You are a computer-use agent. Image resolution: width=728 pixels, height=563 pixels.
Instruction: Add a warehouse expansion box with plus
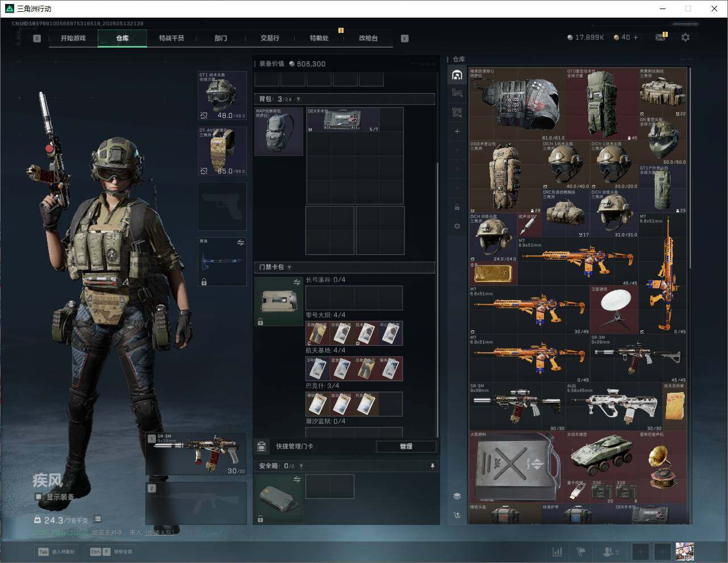point(457,131)
